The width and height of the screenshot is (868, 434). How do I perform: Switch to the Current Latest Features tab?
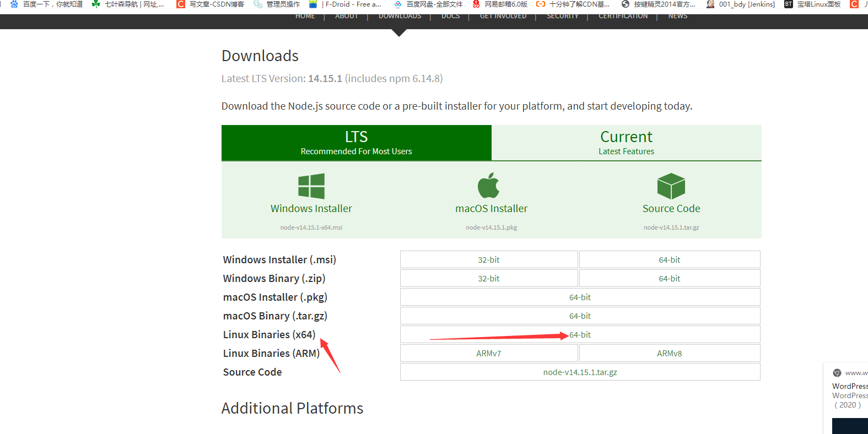(x=627, y=143)
